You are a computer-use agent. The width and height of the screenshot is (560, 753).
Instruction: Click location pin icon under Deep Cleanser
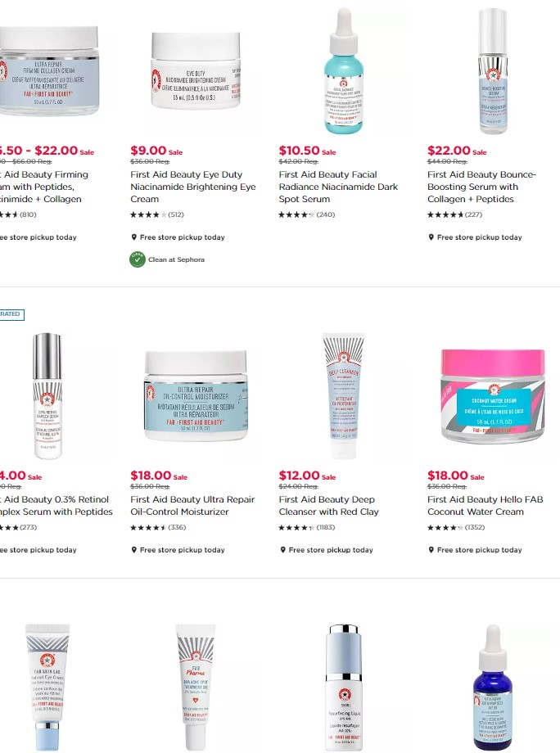coord(283,550)
